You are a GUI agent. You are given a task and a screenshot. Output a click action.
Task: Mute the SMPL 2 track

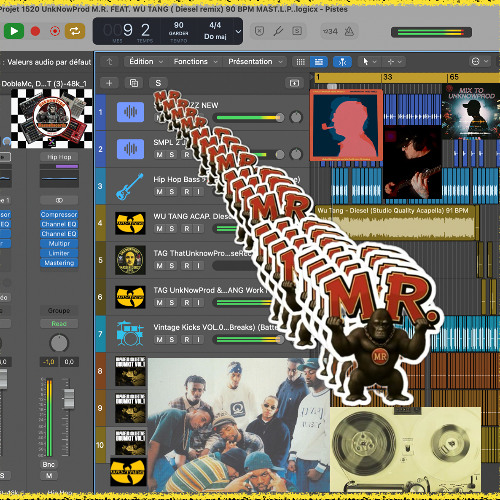click(x=160, y=155)
